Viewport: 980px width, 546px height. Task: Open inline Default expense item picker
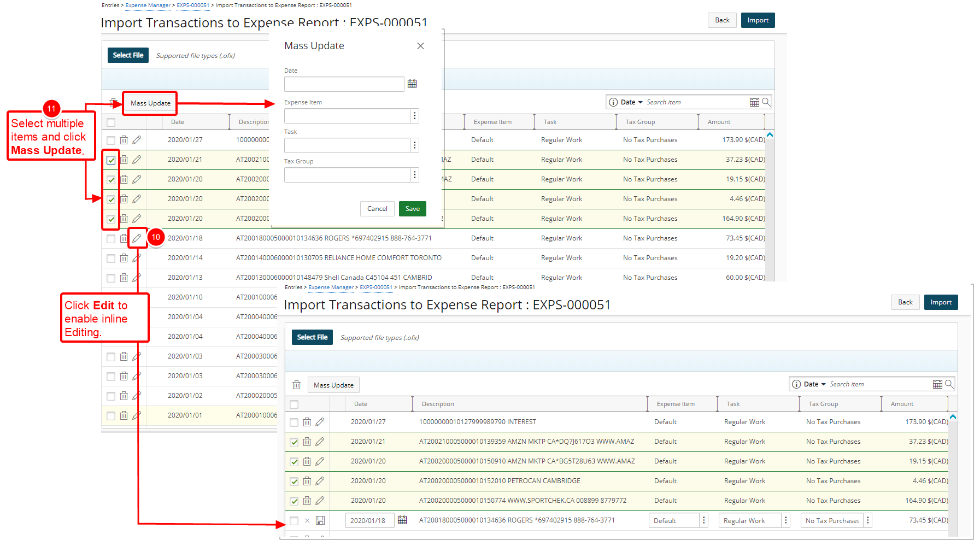704,520
